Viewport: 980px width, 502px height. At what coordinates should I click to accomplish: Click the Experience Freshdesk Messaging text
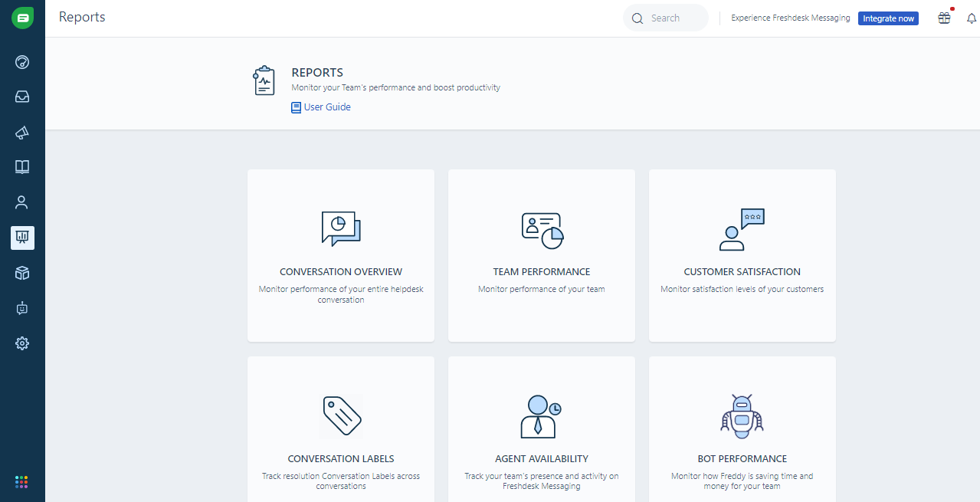[791, 18]
